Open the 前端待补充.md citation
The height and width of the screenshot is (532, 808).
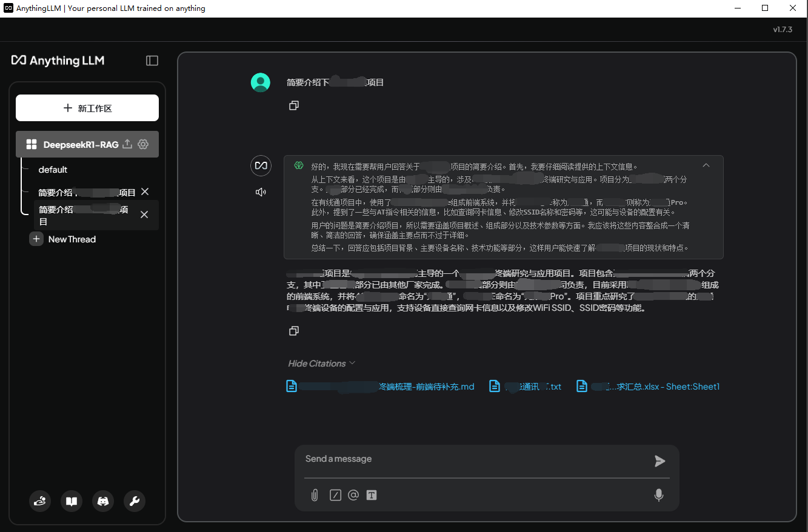[x=380, y=386]
